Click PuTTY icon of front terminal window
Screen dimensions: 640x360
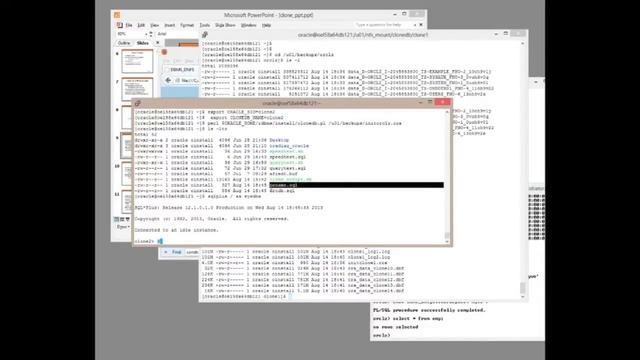[138, 103]
